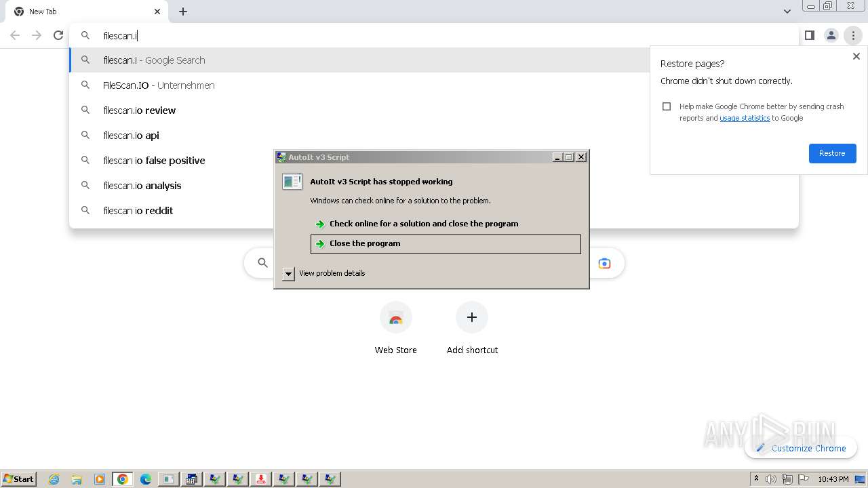Search by image with the Google Lens camera icon

pos(604,263)
